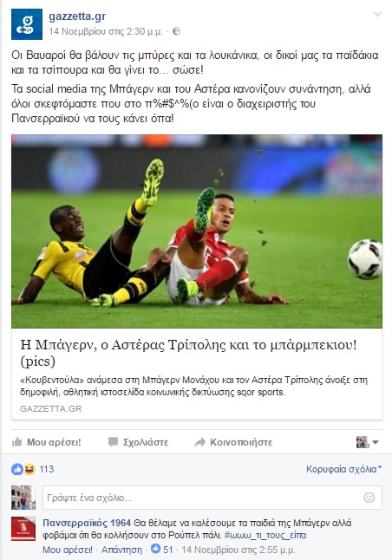Open Πανσερραϊκός 1964 commenter avatar

pos(23,529)
